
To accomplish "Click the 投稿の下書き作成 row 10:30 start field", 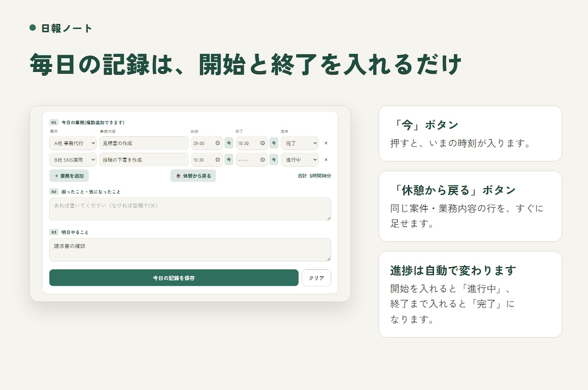I will (x=207, y=160).
